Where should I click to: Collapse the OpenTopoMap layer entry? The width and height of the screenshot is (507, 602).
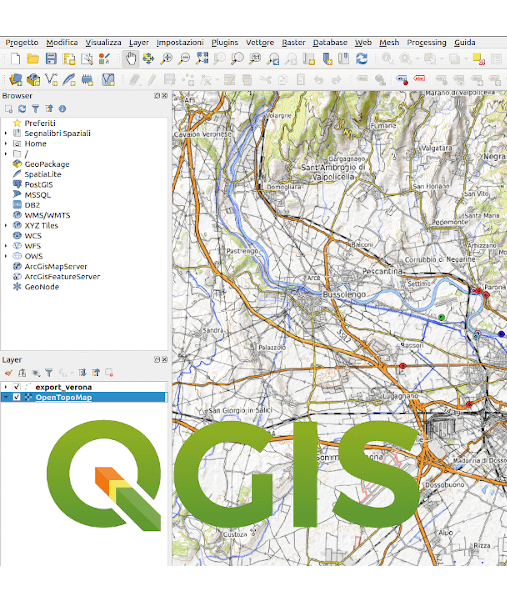pyautogui.click(x=6, y=397)
